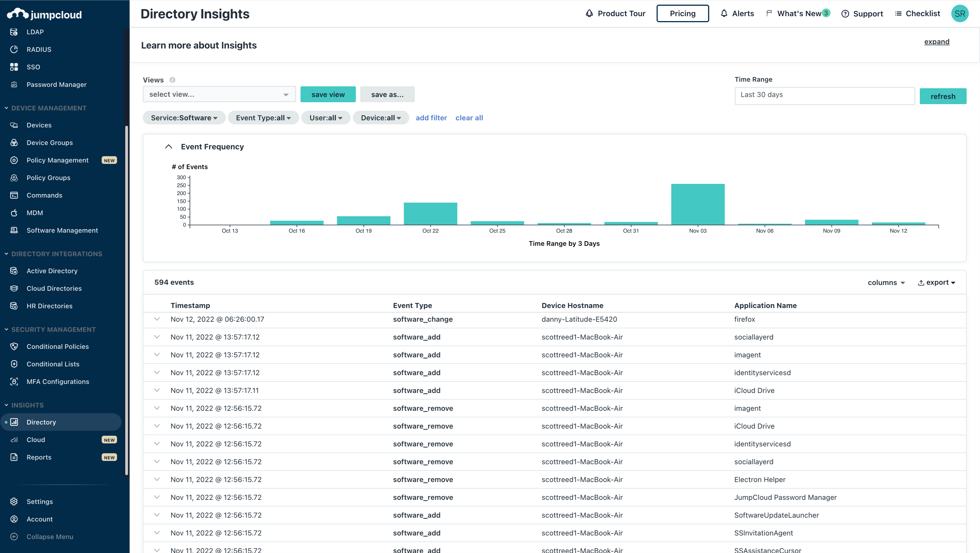The image size is (980, 553).
Task: Open Commands via terminal icon
Action: pyautogui.click(x=14, y=195)
